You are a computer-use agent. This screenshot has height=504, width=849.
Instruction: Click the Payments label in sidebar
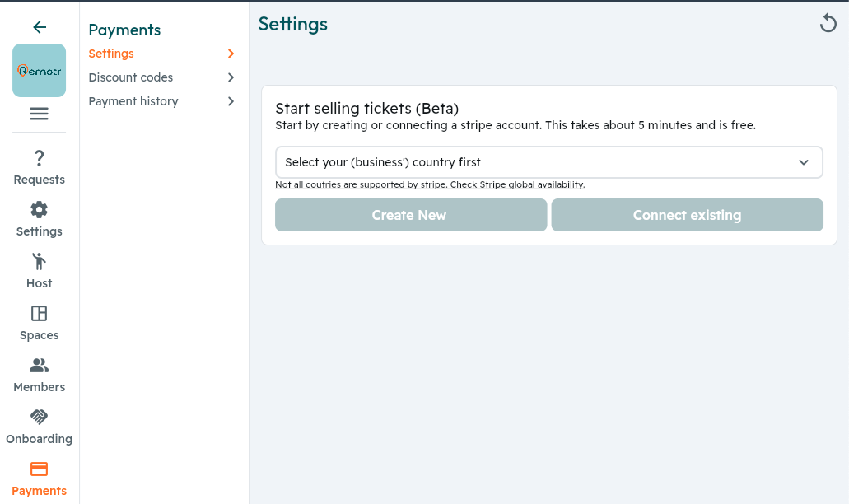[x=39, y=491]
